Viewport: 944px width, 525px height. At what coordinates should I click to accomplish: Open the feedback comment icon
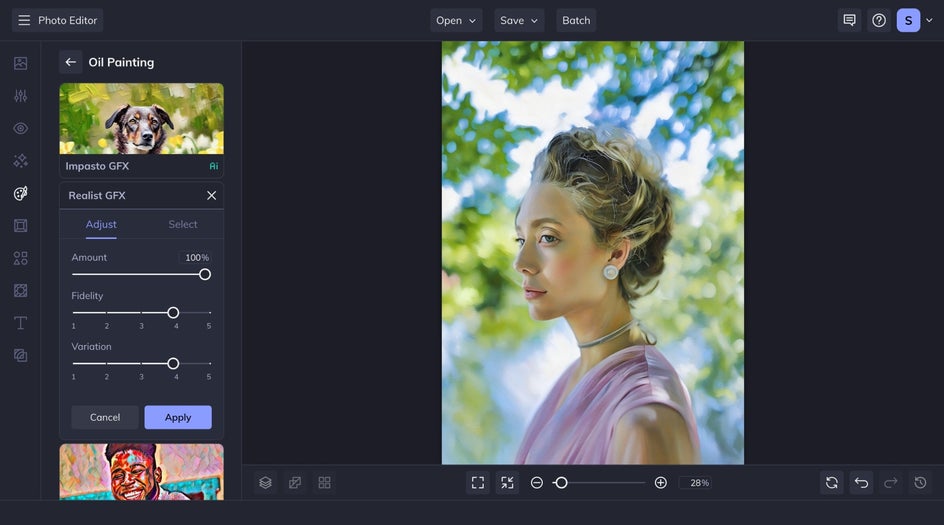tap(849, 20)
